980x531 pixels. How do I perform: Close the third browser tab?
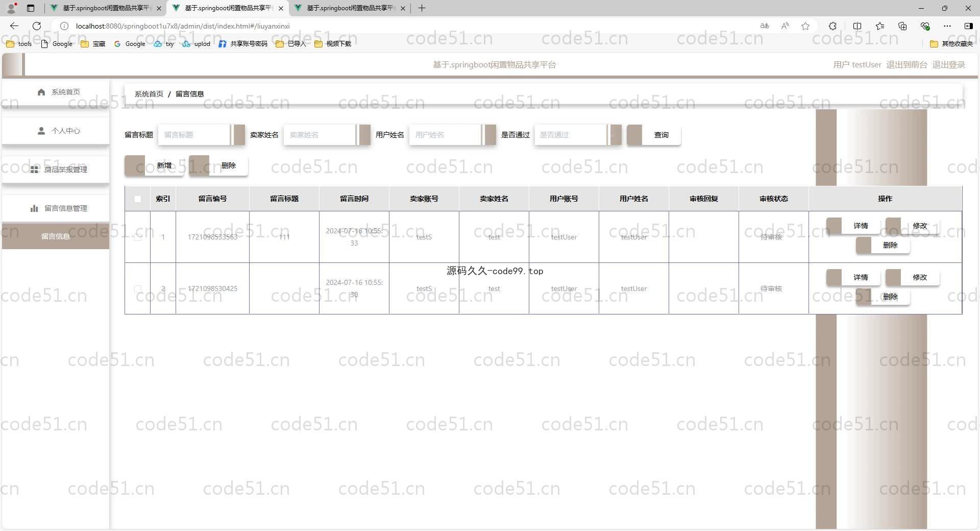403,8
